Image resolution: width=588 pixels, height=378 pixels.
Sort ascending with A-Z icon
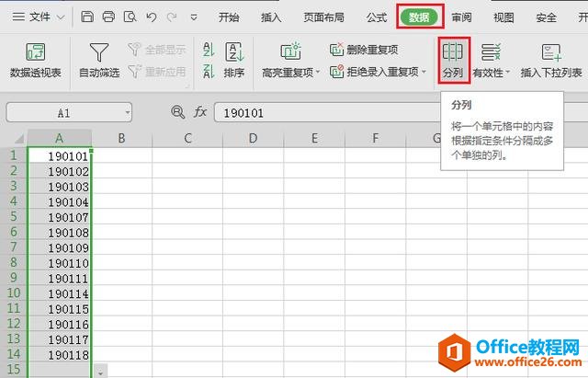209,49
